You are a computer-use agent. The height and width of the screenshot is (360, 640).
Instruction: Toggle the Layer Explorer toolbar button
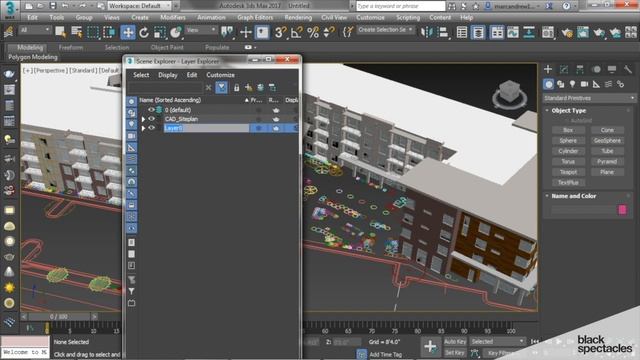point(478,32)
